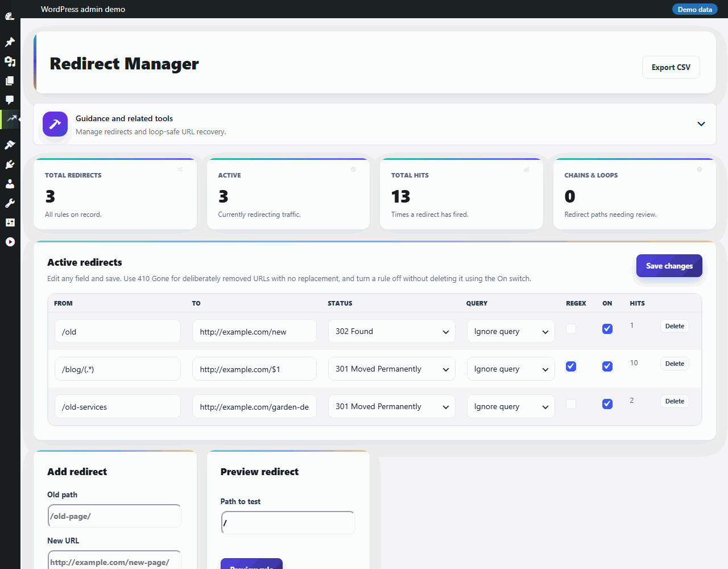Screen dimensions: 728x569
Task: Open Appearance paintbrush icon
Action: point(10,145)
